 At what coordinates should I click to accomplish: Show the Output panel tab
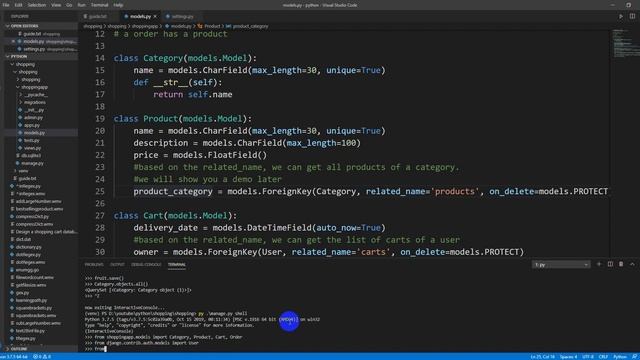point(117,264)
